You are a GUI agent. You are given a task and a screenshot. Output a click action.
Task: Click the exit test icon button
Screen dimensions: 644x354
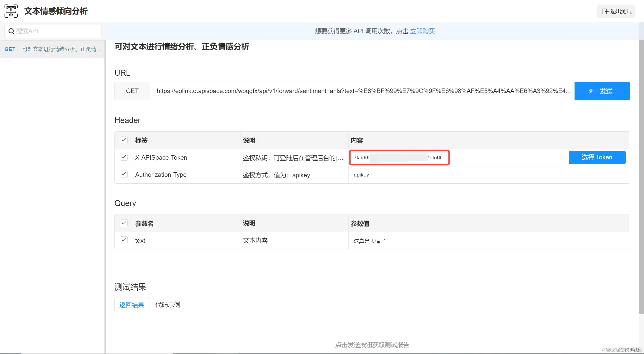[x=616, y=11]
